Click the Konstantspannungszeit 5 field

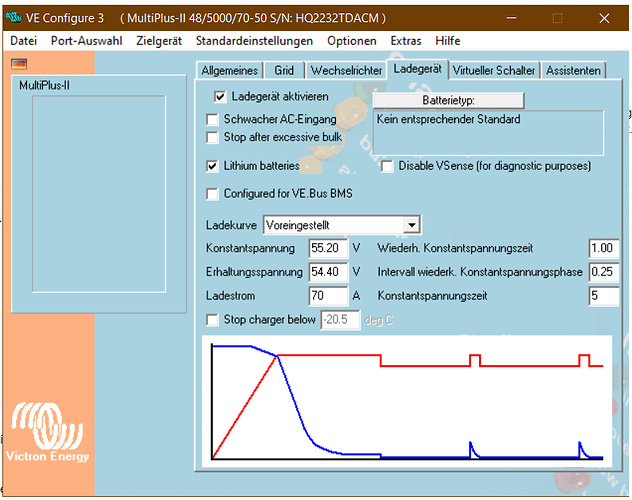tap(603, 296)
